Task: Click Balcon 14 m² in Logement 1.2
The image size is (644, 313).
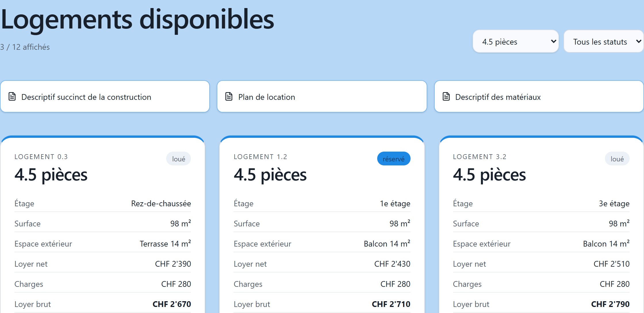Action: pyautogui.click(x=387, y=244)
